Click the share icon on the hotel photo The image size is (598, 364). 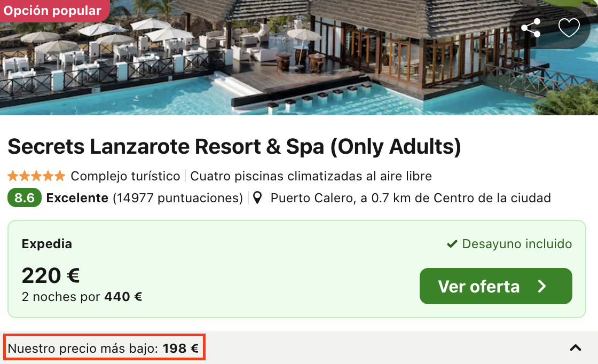(531, 28)
